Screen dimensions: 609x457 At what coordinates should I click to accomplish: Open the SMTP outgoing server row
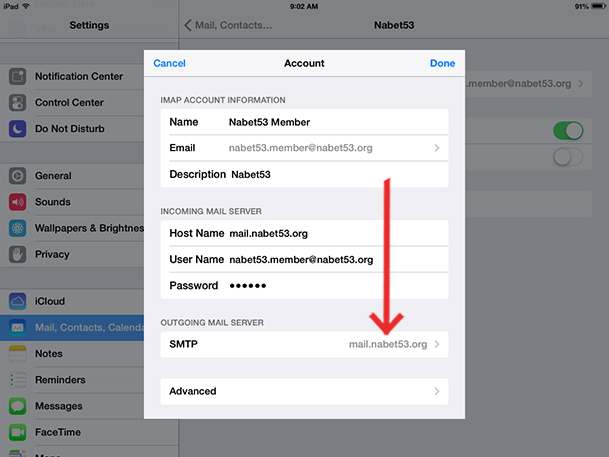(x=304, y=344)
